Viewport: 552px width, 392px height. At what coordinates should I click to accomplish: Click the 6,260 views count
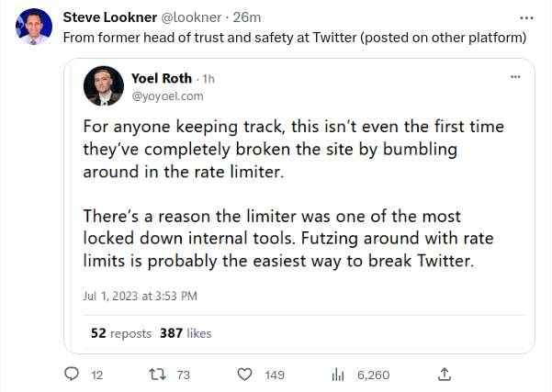pyautogui.click(x=373, y=375)
